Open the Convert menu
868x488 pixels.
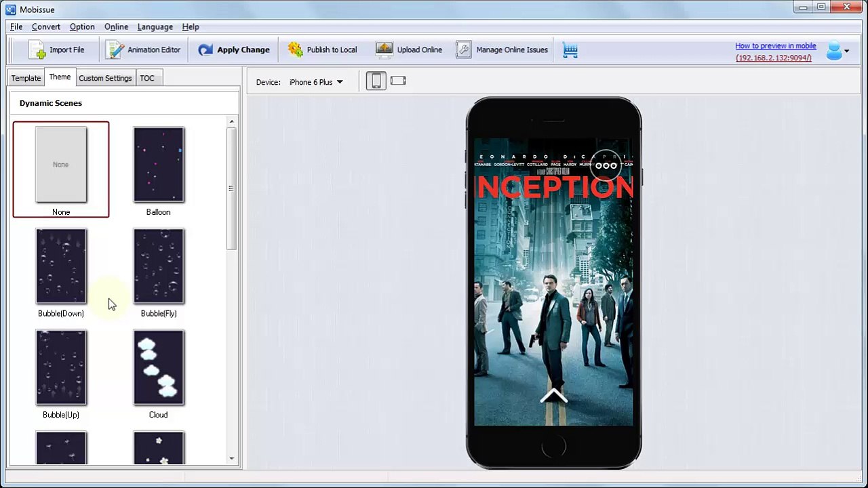[46, 26]
